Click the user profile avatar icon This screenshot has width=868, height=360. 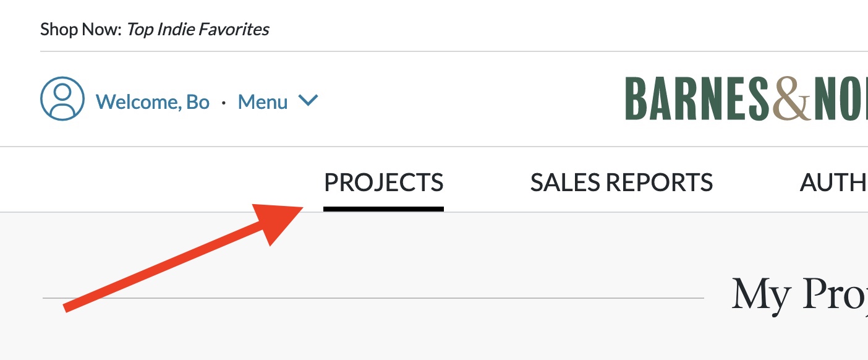click(x=62, y=99)
